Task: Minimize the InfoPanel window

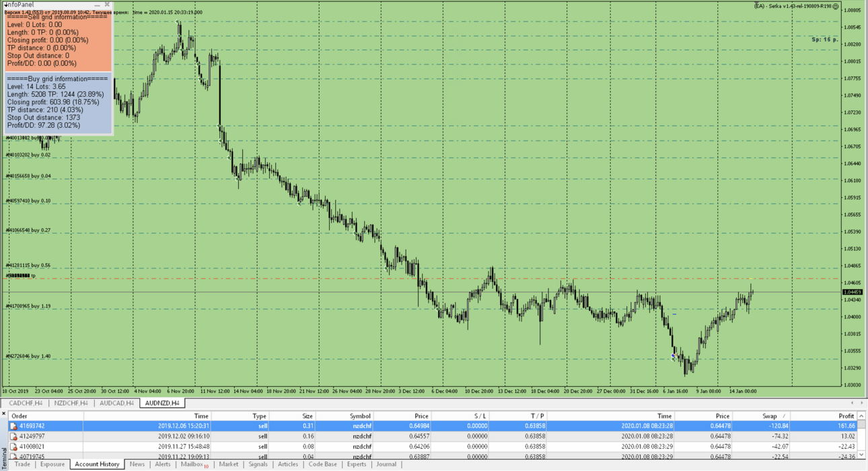Action: [x=97, y=5]
